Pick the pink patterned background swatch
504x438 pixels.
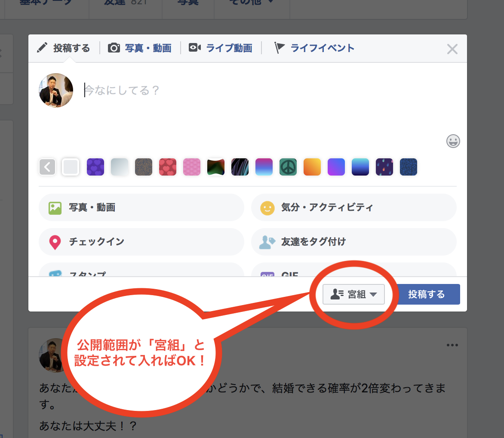pyautogui.click(x=192, y=167)
